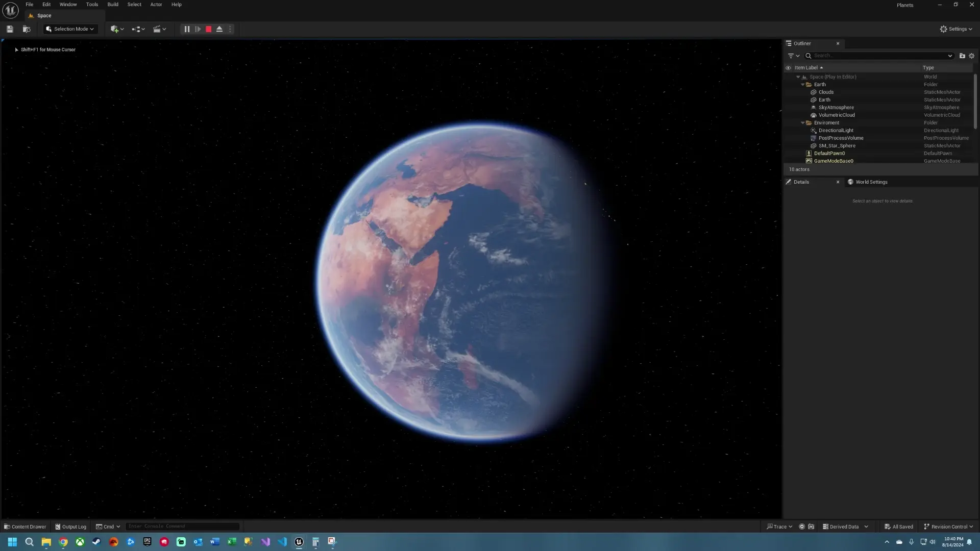Collapse the Enviroment folder
Image resolution: width=980 pixels, height=551 pixels.
[x=802, y=122]
